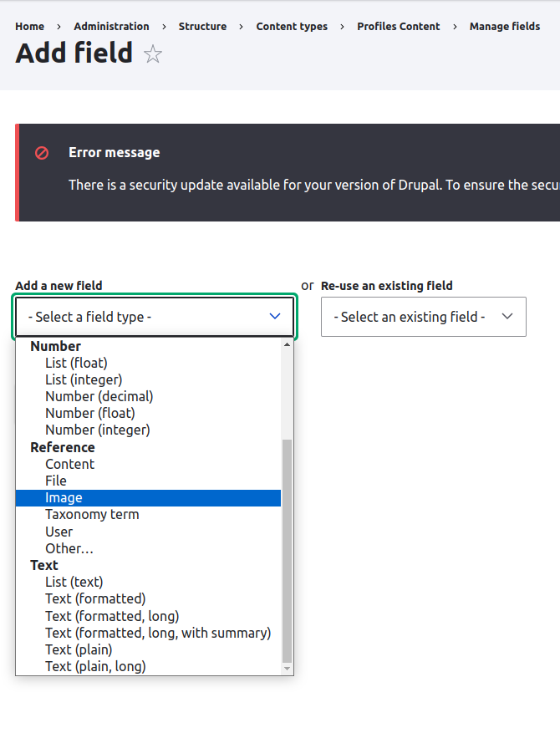
Task: Click the Add a new field label
Action: tap(59, 286)
